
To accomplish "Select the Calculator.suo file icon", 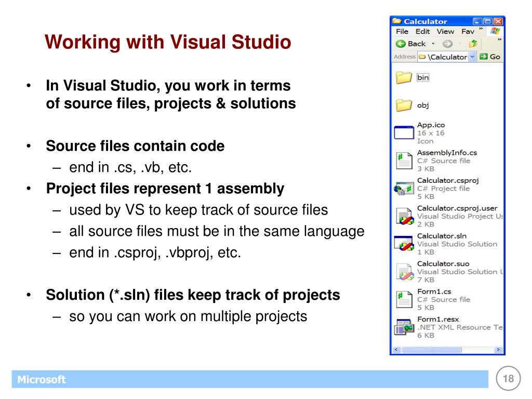I will pos(404,272).
